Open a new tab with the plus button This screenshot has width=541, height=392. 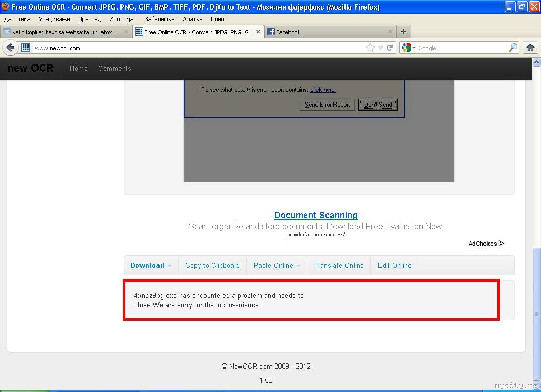click(x=403, y=32)
